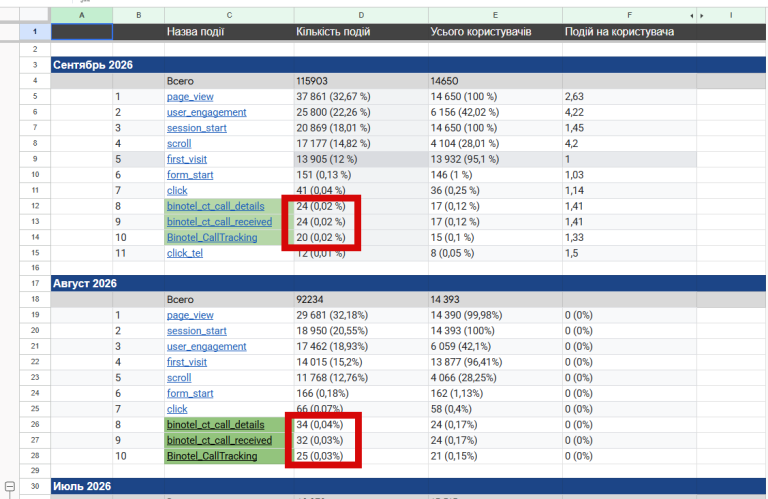Select row 3 header number
Viewport: 768px width, 499px height.
pyautogui.click(x=35, y=65)
